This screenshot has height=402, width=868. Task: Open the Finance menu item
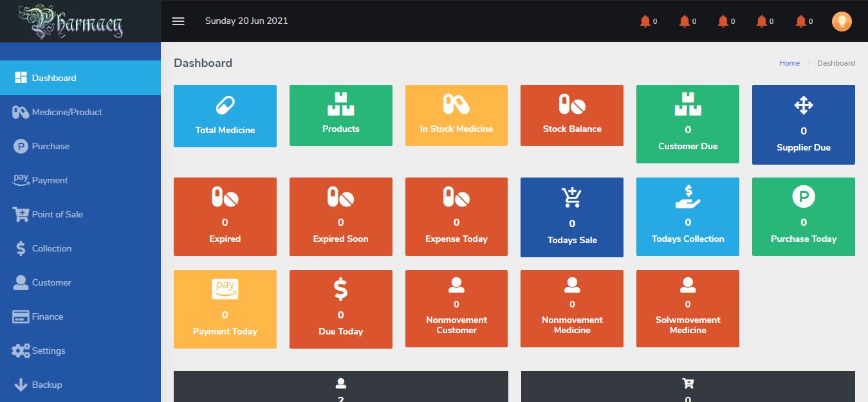tap(80, 316)
